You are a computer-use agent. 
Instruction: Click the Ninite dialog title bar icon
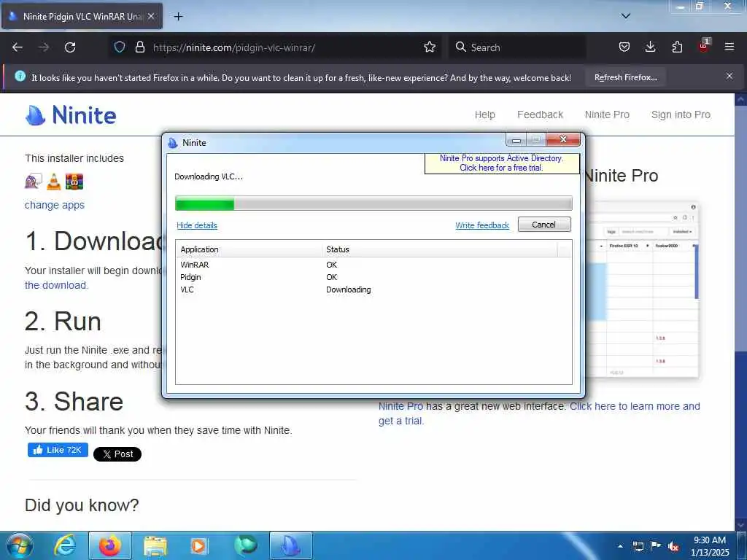click(173, 143)
